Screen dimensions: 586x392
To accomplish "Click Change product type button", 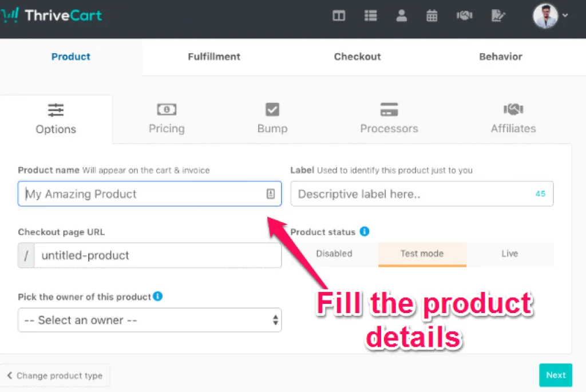I will coord(55,375).
